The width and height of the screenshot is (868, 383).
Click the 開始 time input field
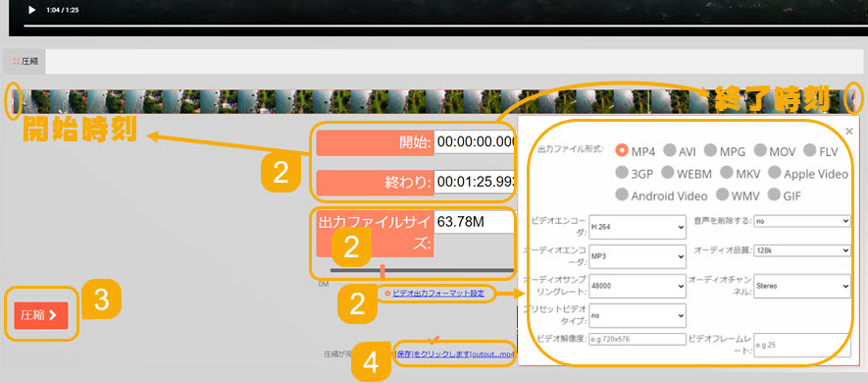475,142
